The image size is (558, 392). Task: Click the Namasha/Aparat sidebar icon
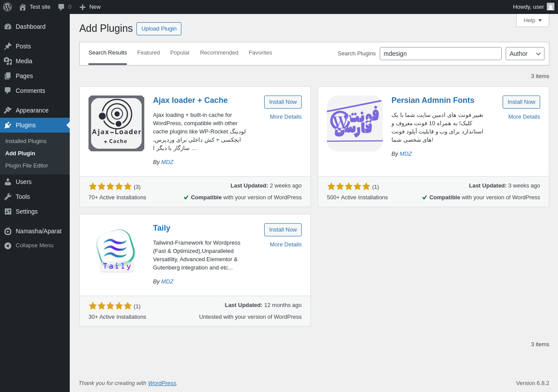click(x=8, y=231)
